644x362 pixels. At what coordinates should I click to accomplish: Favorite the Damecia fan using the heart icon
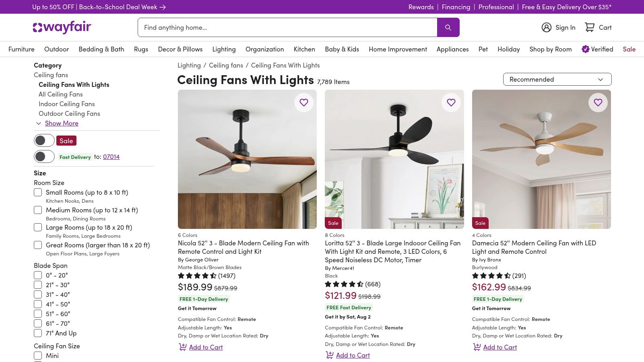point(598,103)
